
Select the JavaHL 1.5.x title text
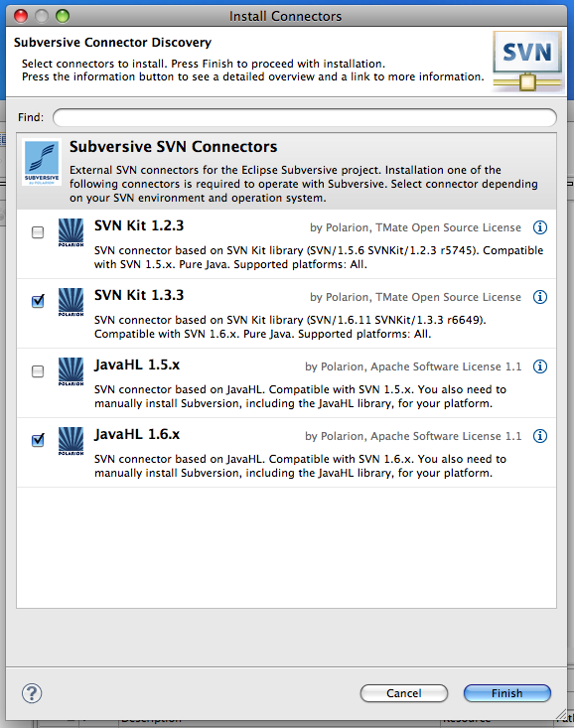(x=136, y=364)
